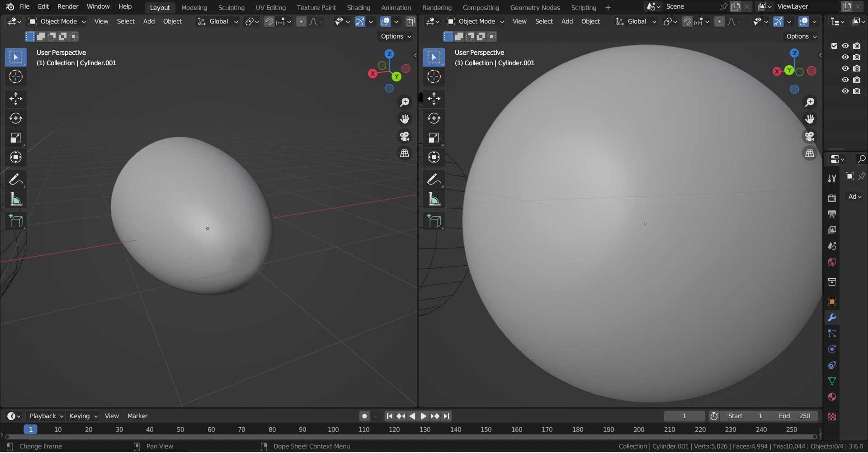Open Render properties tab
The height and width of the screenshot is (453, 868).
(832, 198)
